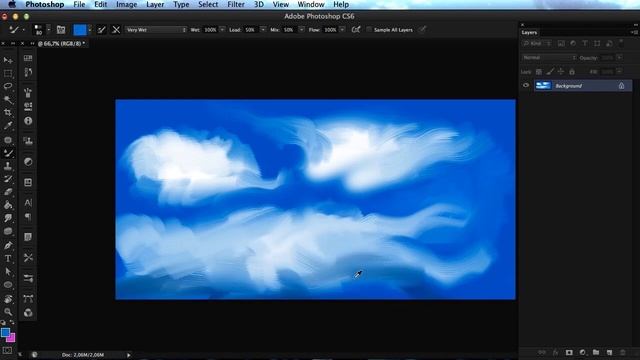This screenshot has height=360, width=640.
Task: Open the Load percentage dropdown arrow
Action: (x=262, y=30)
